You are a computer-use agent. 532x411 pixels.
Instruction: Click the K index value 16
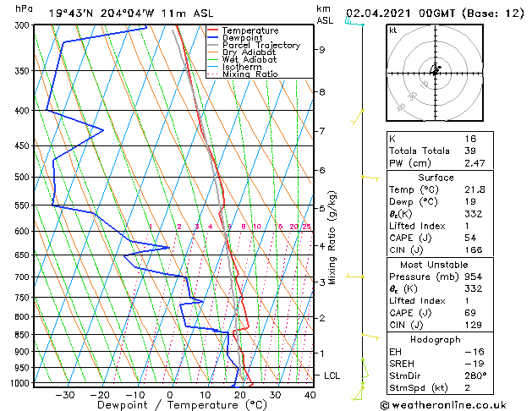[470, 139]
